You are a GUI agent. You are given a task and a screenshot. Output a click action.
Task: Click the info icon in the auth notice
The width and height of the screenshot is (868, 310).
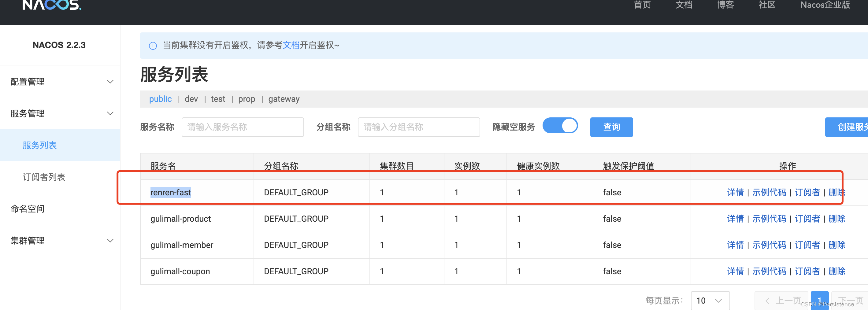(153, 46)
